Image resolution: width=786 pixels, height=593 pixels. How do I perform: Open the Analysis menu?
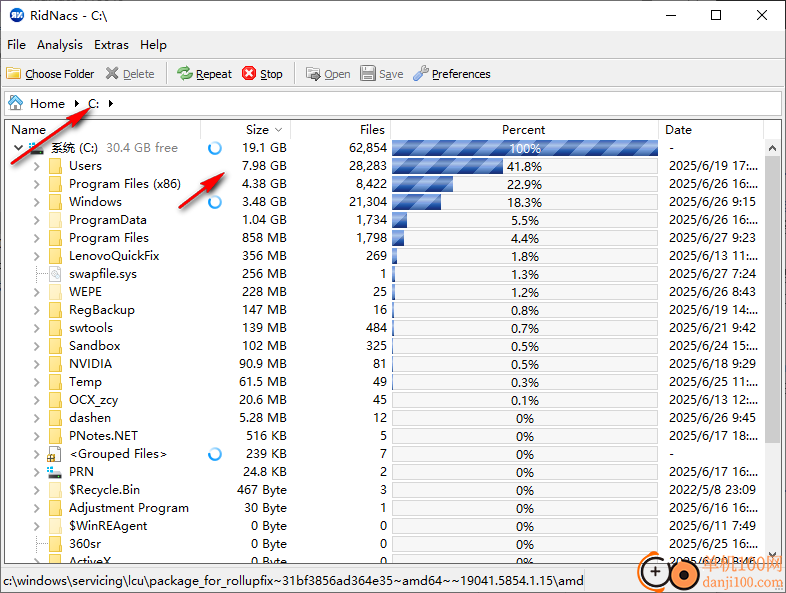(60, 45)
